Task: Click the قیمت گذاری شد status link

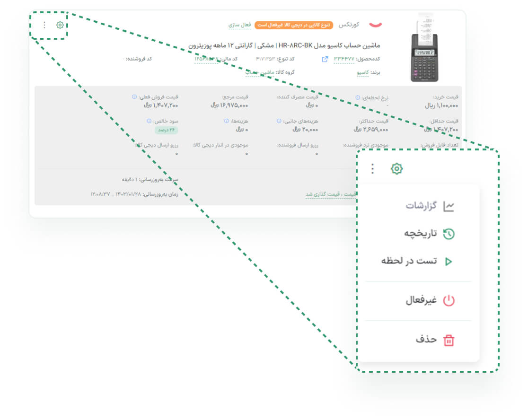Action: coord(331,194)
